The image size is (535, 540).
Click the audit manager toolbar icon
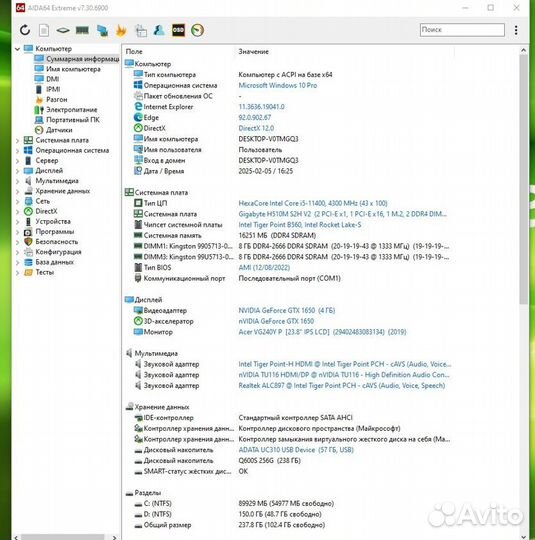[141, 30]
